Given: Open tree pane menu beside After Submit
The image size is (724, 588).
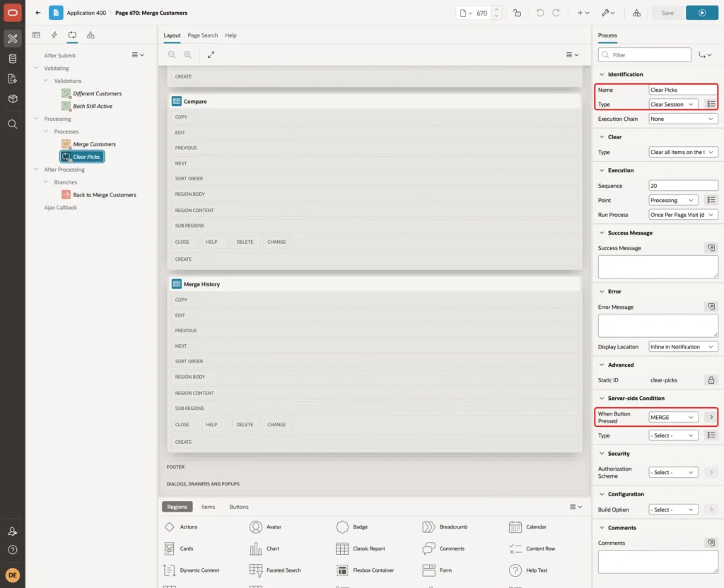Looking at the screenshot, I should [x=138, y=55].
